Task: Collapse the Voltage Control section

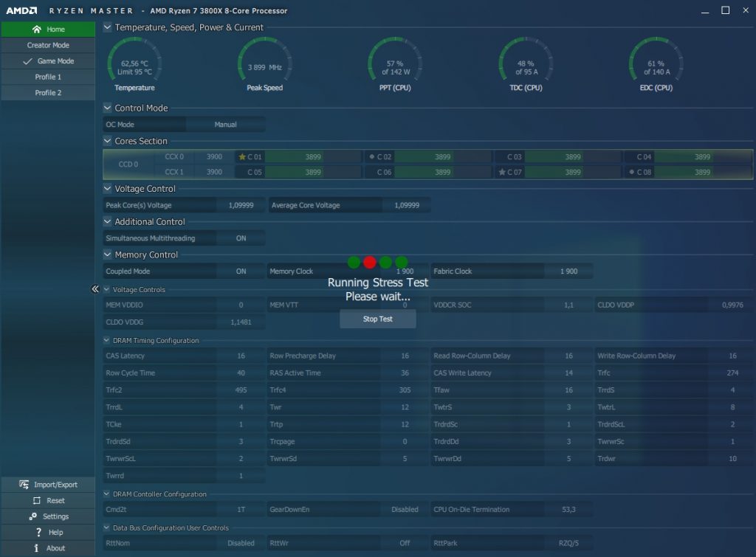Action: tap(108, 188)
